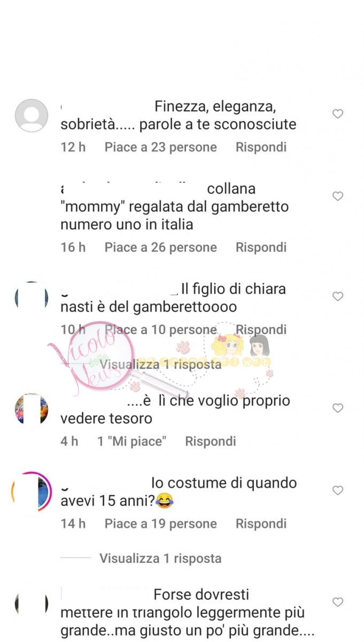
Task: Expand 'Visualizza 1 risposta' under gamberetto comment
Action: click(x=160, y=364)
